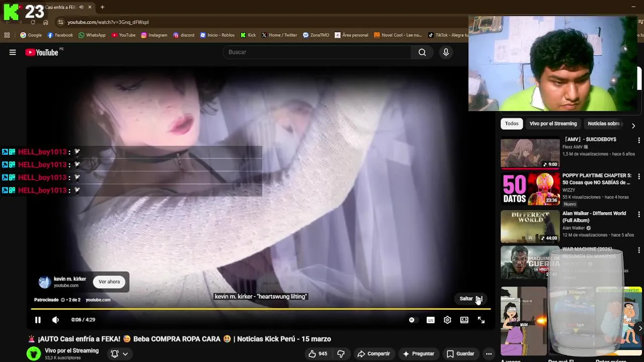Open more actions three-dot menu under video

[489, 354]
